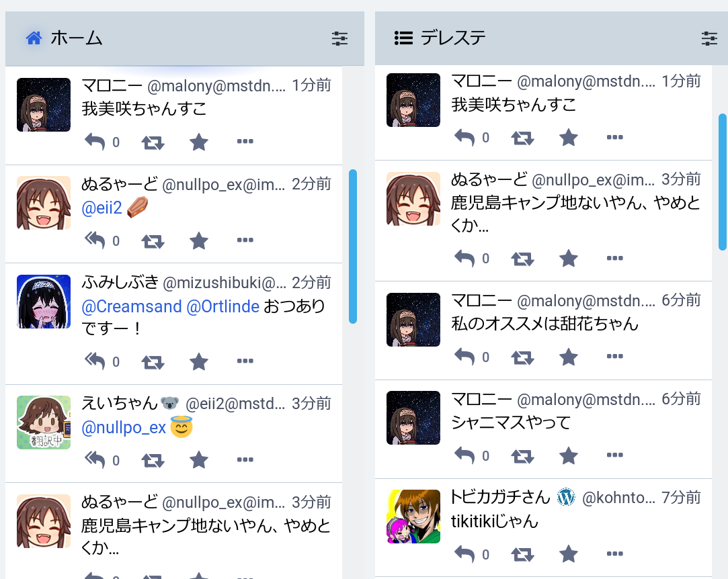Select the デレステ list column header
The height and width of the screenshot is (579, 728).
pyautogui.click(x=552, y=38)
